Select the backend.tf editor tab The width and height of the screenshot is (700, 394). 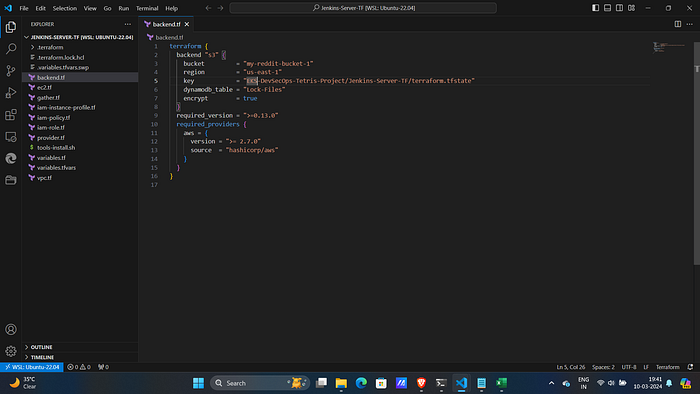(167, 24)
